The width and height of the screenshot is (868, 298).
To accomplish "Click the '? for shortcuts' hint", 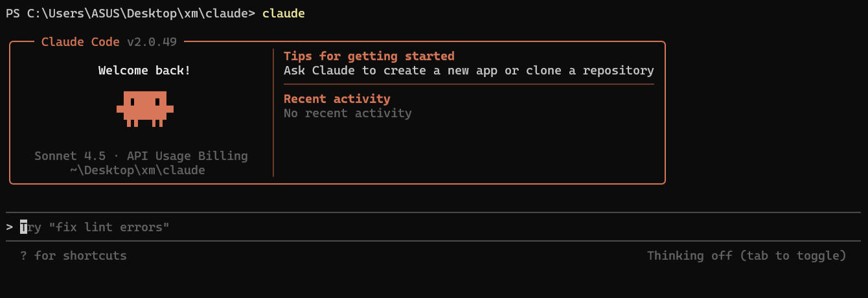I will point(73,256).
